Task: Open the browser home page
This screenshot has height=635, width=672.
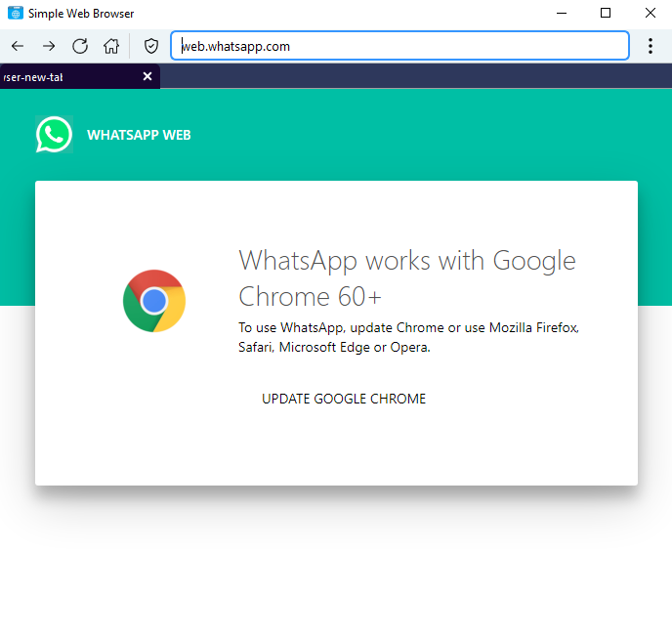Action: pos(111,46)
